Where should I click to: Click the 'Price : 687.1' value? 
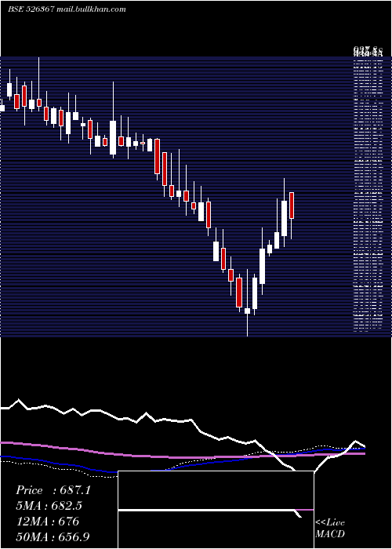click(x=53, y=490)
